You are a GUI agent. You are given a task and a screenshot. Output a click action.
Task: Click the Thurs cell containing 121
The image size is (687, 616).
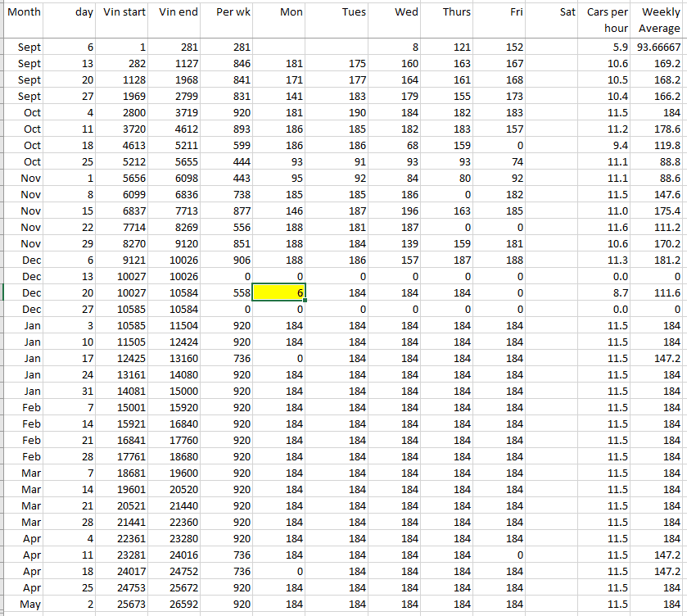point(447,48)
